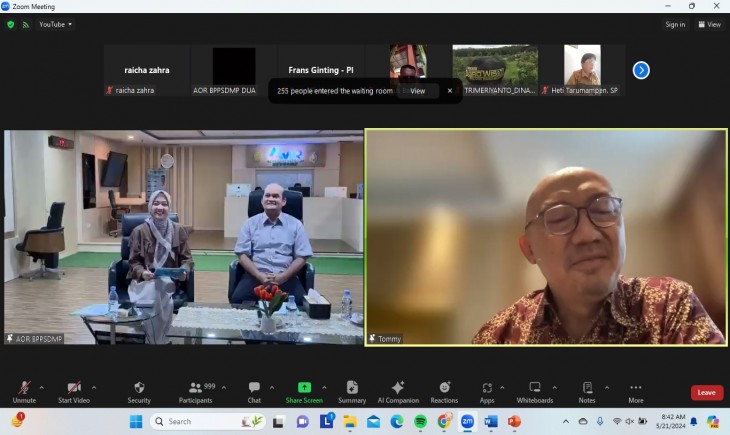Click the green encryption shield icon
Image resolution: width=730 pixels, height=435 pixels.
click(11, 24)
